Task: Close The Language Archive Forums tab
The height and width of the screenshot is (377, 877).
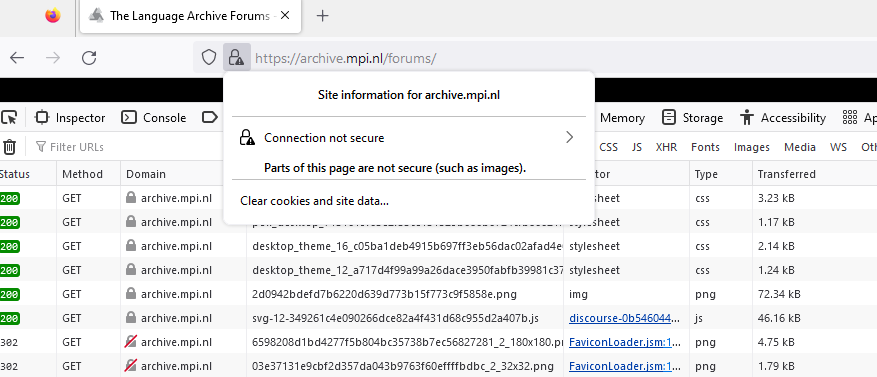Action: (x=285, y=16)
